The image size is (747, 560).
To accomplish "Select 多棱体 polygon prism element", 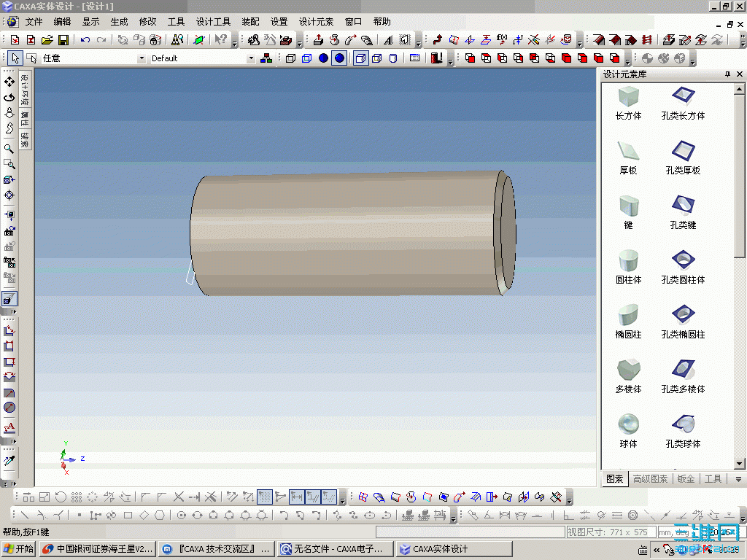I will pyautogui.click(x=628, y=377).
